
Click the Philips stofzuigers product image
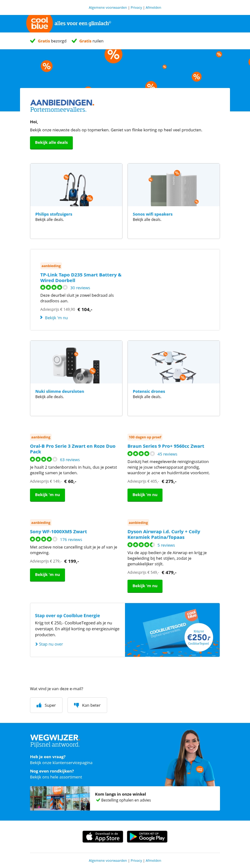(76, 185)
